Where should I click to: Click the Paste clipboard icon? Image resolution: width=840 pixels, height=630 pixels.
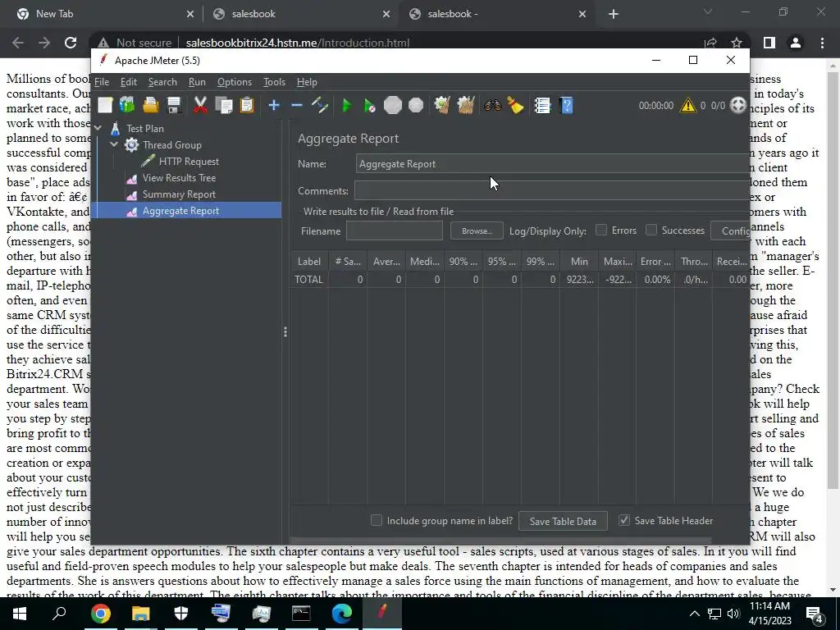(246, 106)
